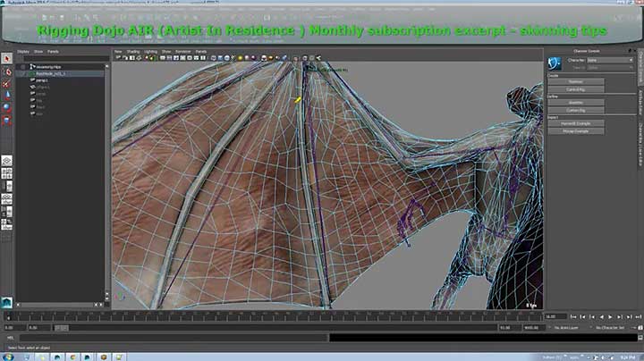
Task: Pick the Move tool in the toolbox
Action: 6,96
